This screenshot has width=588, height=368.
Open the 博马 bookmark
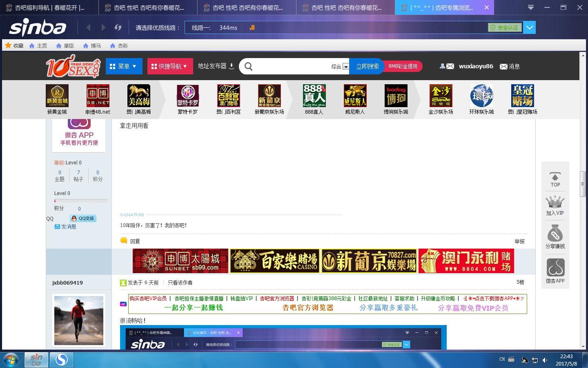tap(92, 46)
